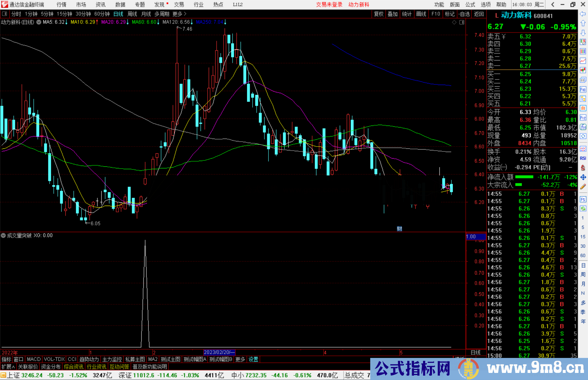Image resolution: width=588 pixels, height=380 pixels.
Task: Expand the 扩展 panel at bottom left
Action: tap(8, 367)
